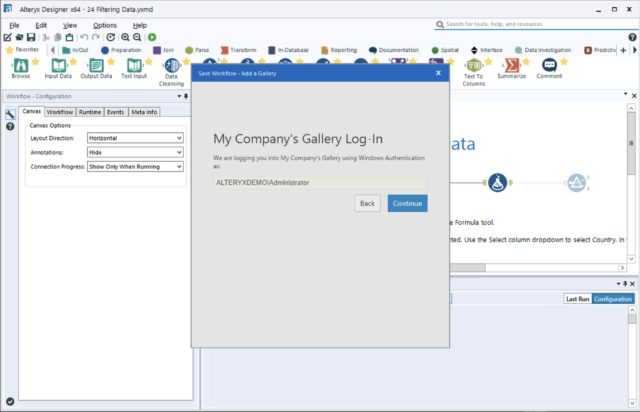
Task: Click the Redo arrow icon
Action: coord(96,37)
